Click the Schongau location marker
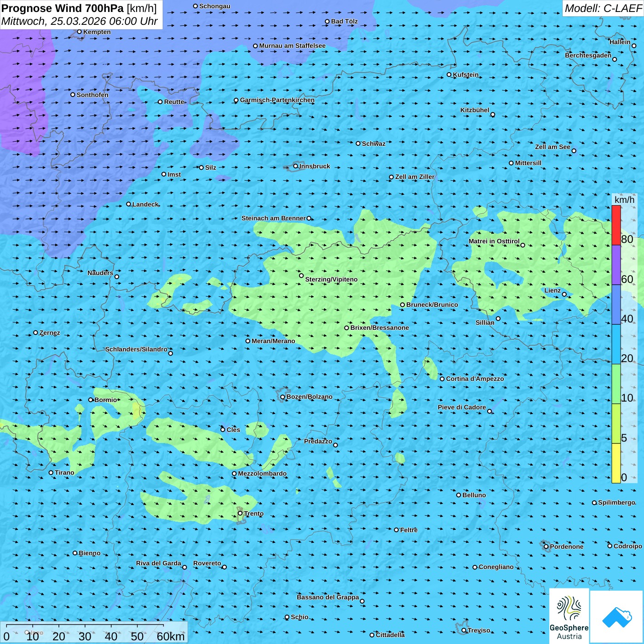The image size is (644, 644). click(x=195, y=6)
